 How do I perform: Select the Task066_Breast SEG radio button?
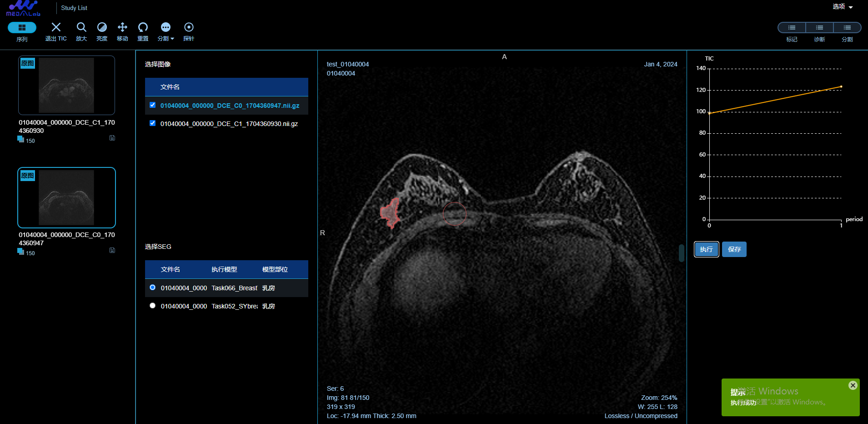point(152,288)
